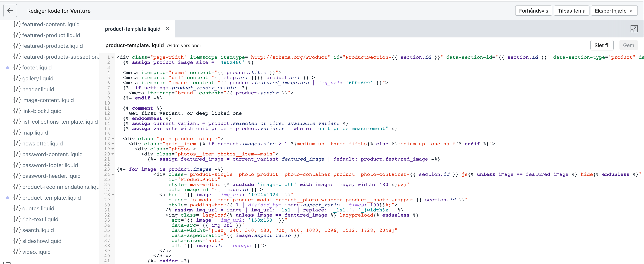Collapse code fold arrow at line 1
644x264 pixels.
pos(113,57)
